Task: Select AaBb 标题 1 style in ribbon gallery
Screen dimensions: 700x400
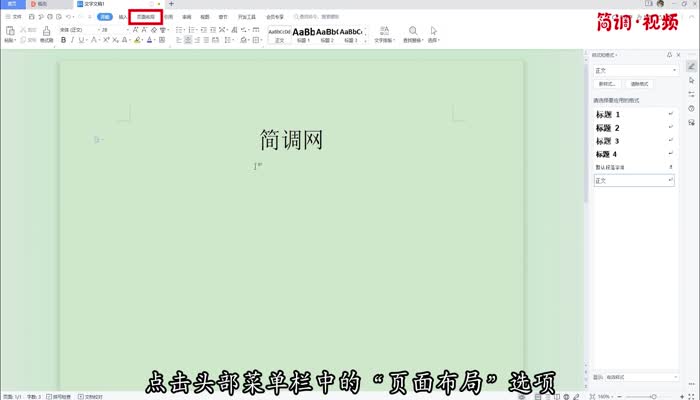Action: coord(302,34)
